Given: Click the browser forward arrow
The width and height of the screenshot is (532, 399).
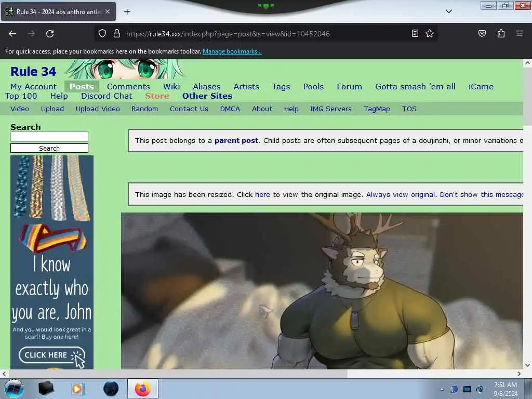Looking at the screenshot, I should [x=31, y=34].
